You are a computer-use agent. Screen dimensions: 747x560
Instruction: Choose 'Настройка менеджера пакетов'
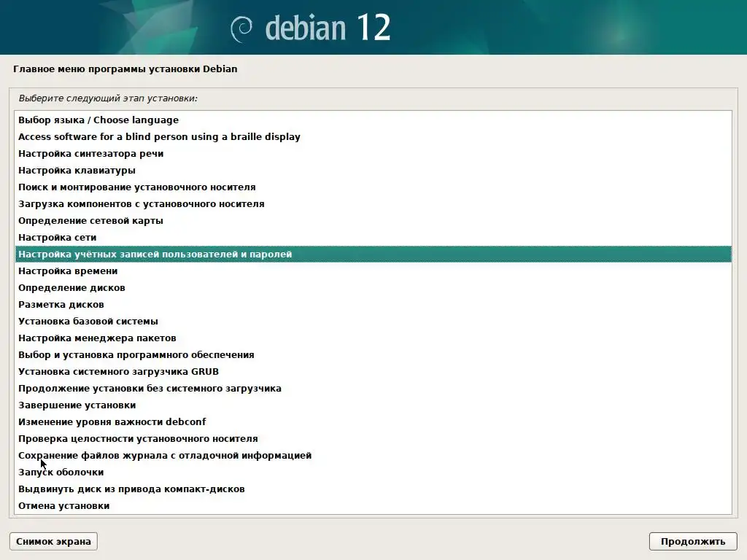point(373,338)
